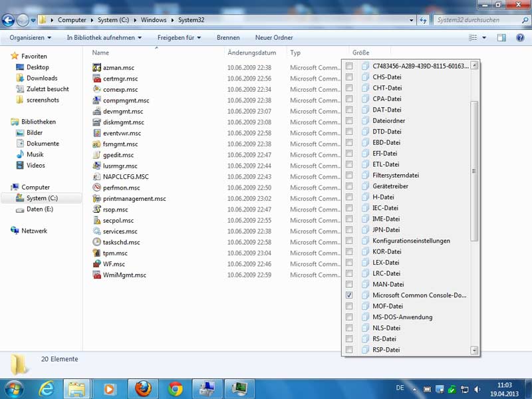Click the Brennen button
Viewport: 532px width, 399px height.
pos(228,38)
